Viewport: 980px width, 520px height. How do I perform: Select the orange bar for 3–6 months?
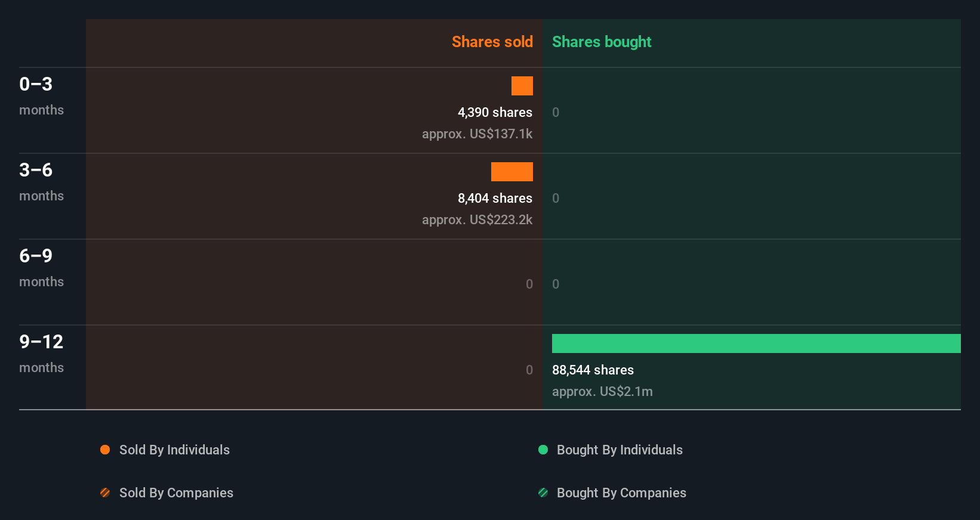pos(512,172)
